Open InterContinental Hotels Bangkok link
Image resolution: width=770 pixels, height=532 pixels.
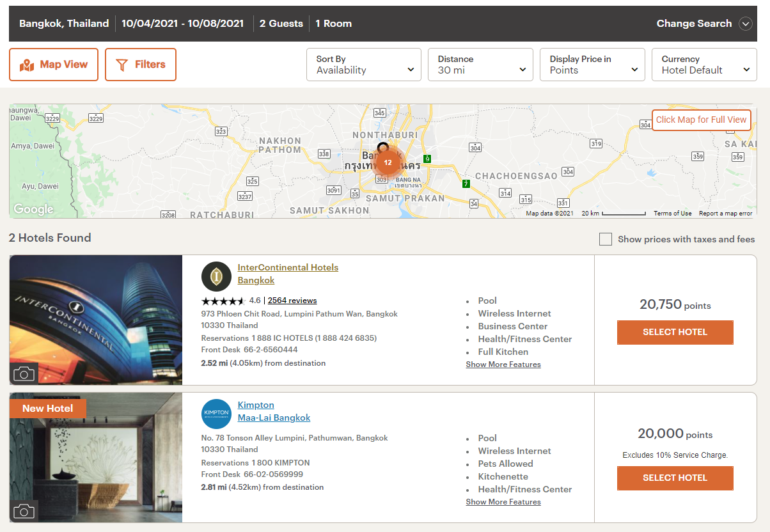288,274
